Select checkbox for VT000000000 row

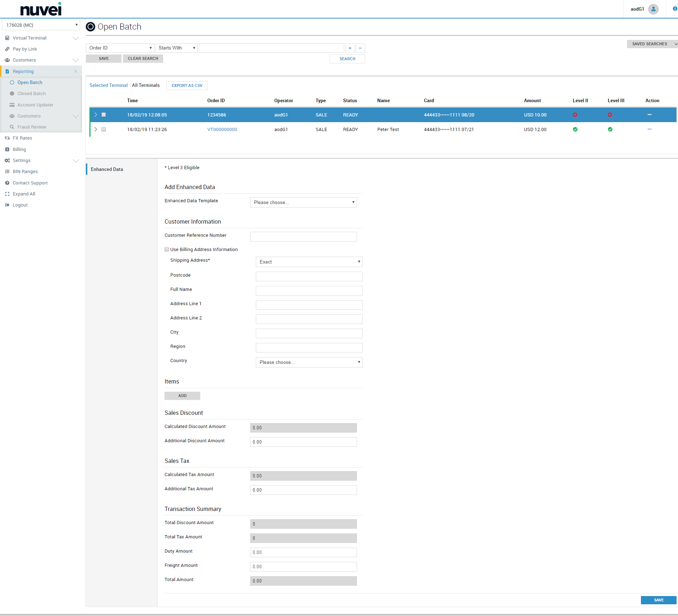pyautogui.click(x=104, y=130)
